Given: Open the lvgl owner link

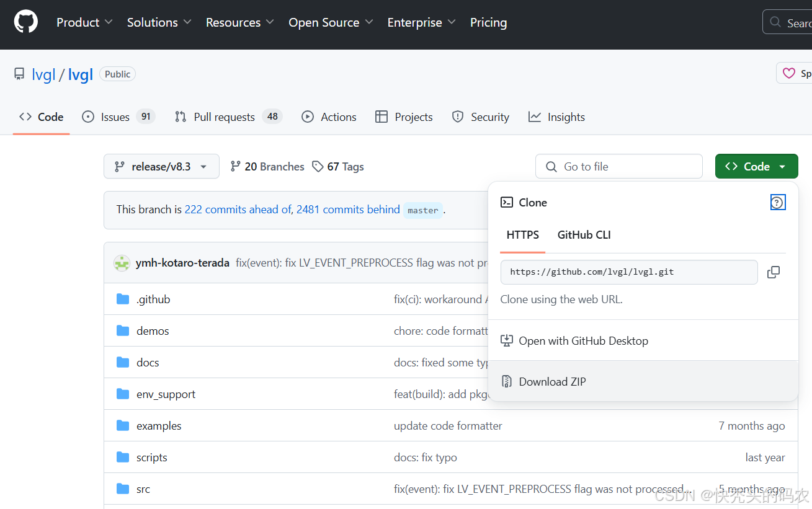Looking at the screenshot, I should 43,74.
